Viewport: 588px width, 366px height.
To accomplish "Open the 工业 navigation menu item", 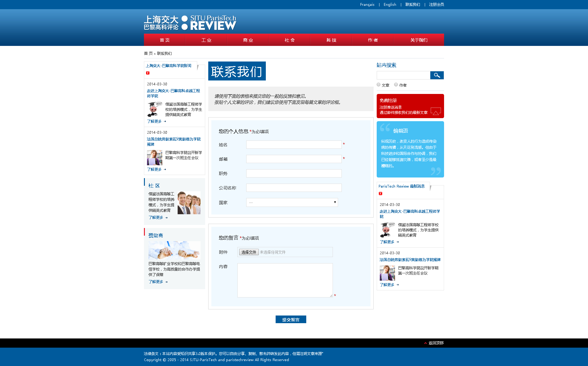I will point(206,40).
